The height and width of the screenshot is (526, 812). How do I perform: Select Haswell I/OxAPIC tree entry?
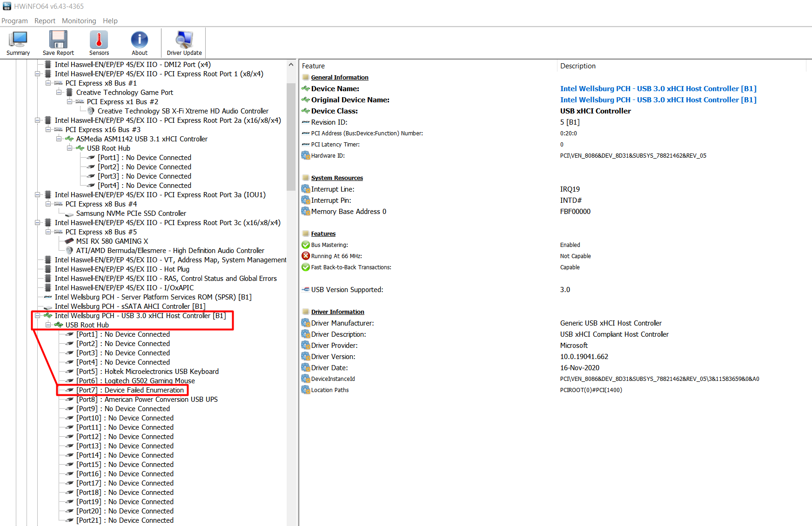[x=124, y=287]
